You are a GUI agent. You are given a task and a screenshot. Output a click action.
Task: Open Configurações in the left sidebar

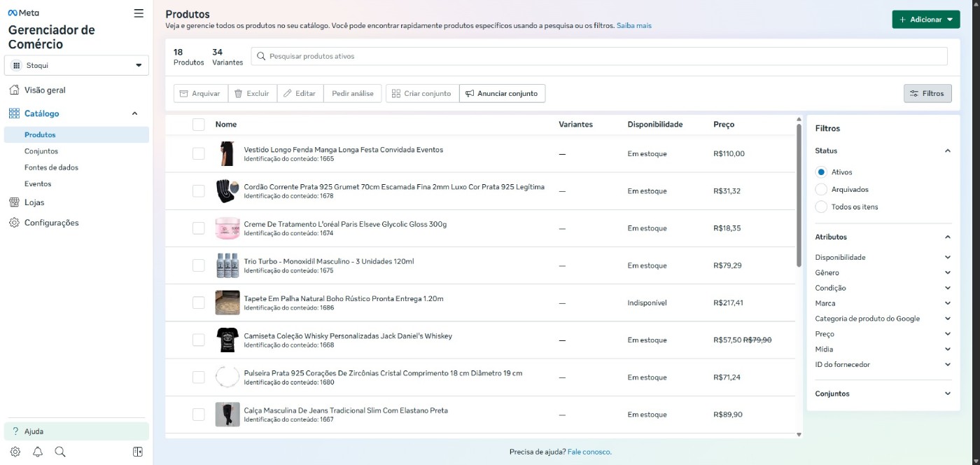[51, 223]
